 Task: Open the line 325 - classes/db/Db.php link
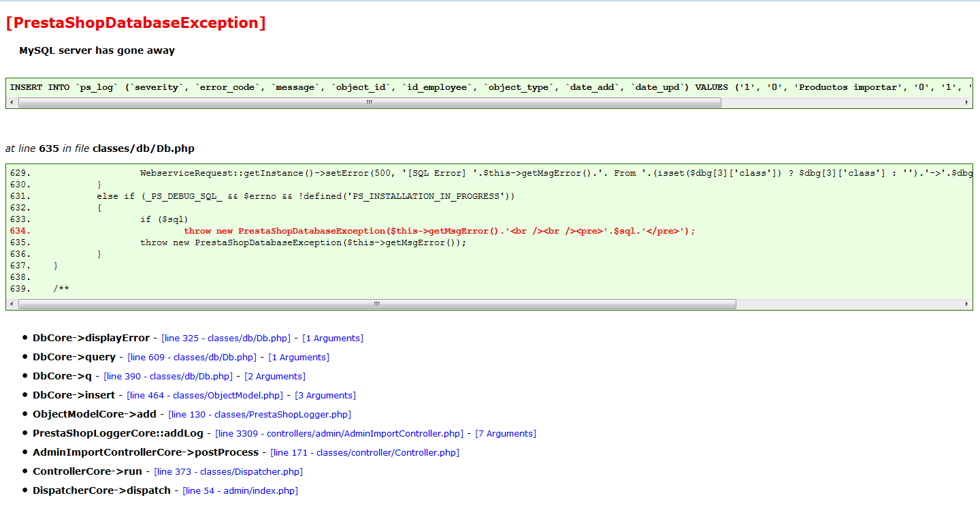[226, 339]
